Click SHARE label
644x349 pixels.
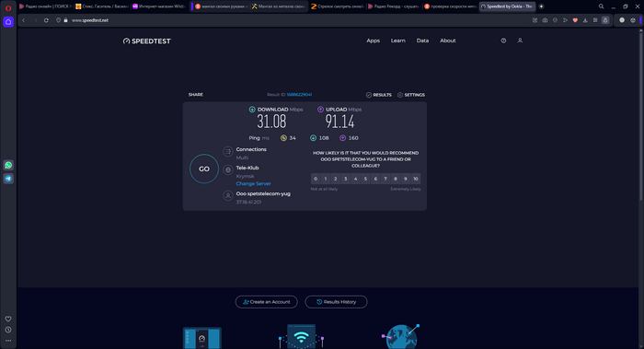(x=195, y=95)
